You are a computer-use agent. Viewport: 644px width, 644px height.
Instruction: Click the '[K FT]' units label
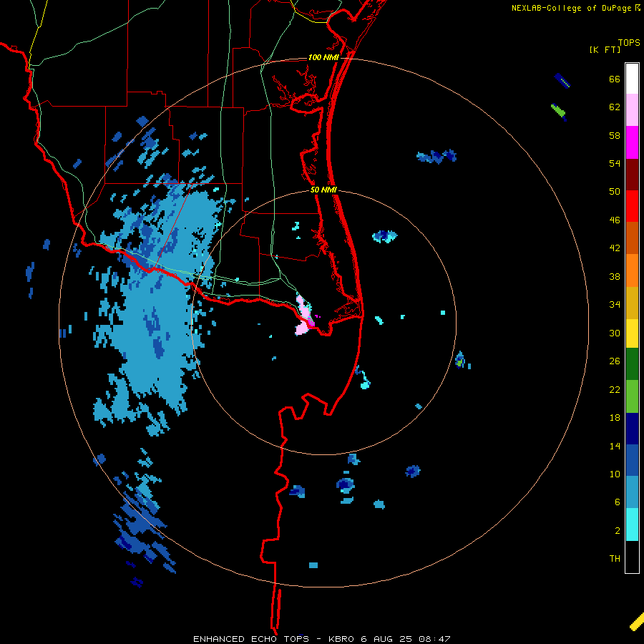[x=605, y=49]
